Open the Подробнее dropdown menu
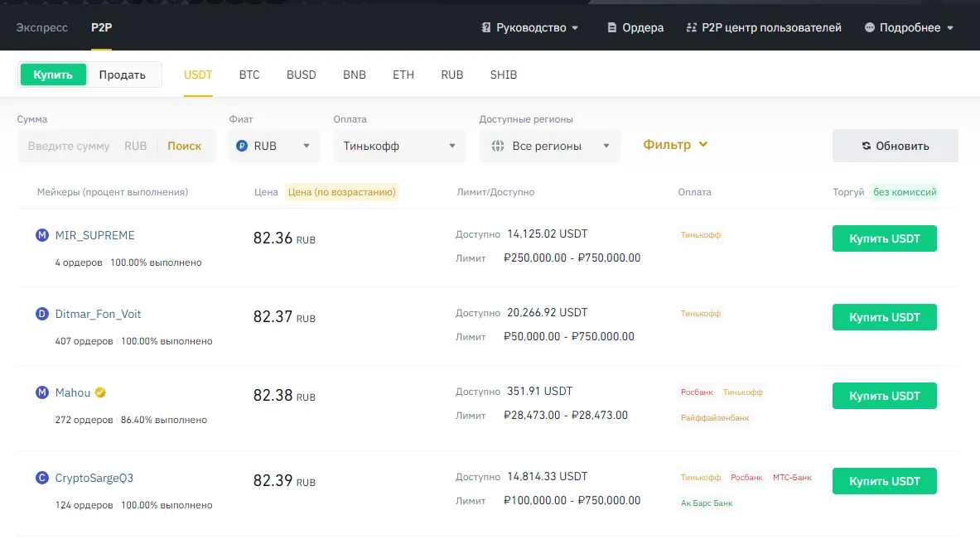 pos(909,27)
